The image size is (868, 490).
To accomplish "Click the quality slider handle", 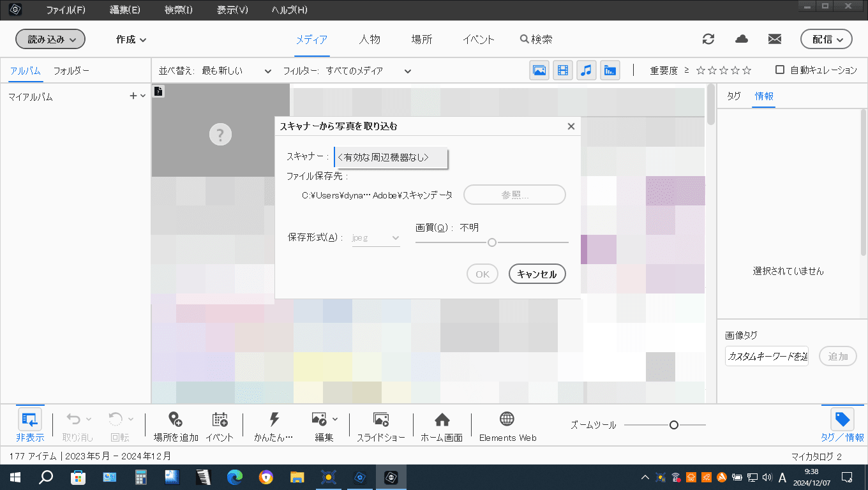I will point(492,242).
